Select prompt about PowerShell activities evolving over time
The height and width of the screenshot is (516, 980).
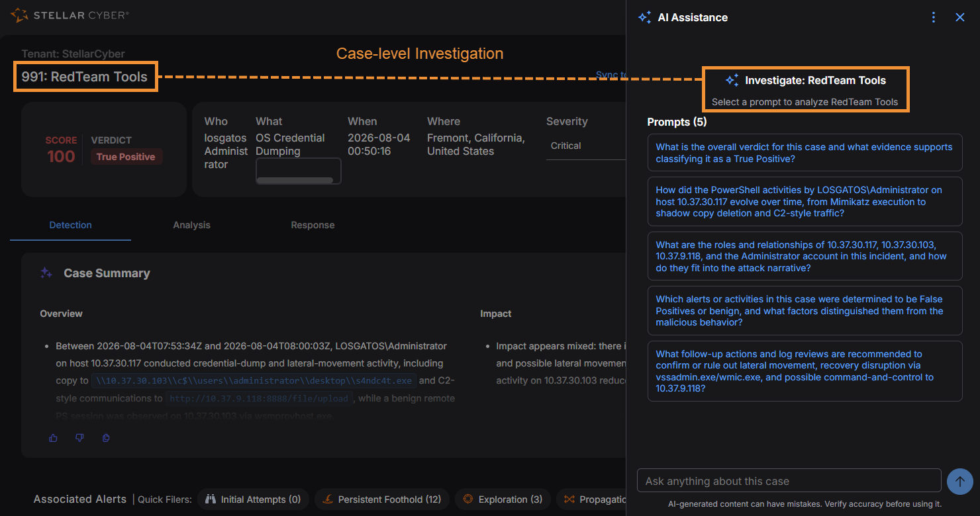805,202
